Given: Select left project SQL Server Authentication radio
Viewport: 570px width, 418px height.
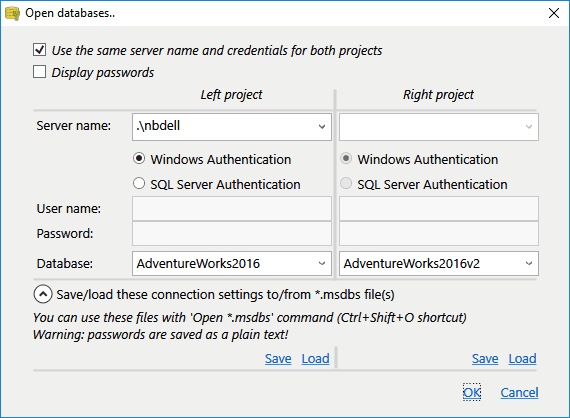Looking at the screenshot, I should (x=139, y=183).
